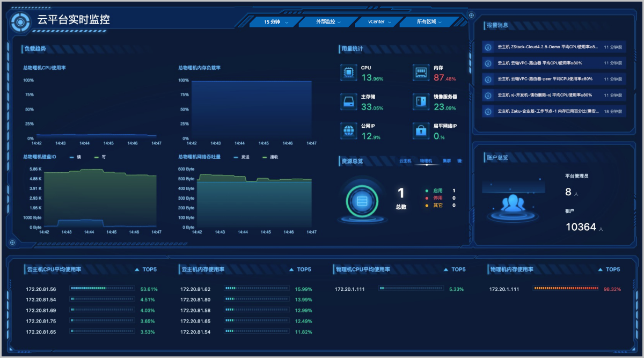Toggle the 读 series in disk IO legend
The image size is (644, 358).
75,157
